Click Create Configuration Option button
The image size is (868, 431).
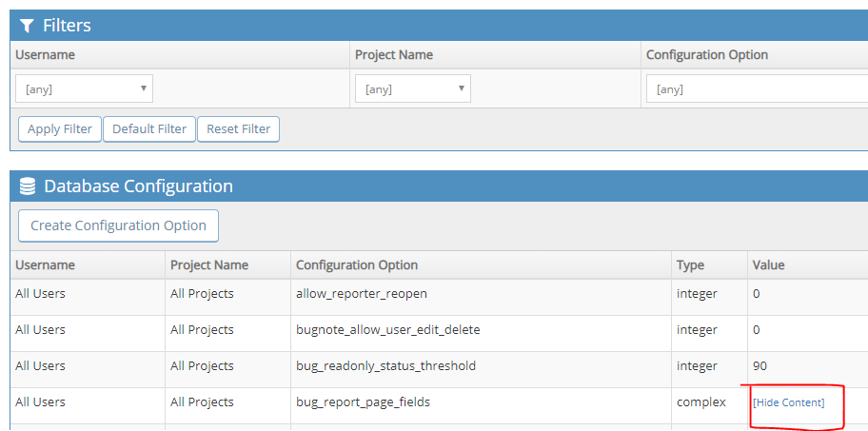118,225
